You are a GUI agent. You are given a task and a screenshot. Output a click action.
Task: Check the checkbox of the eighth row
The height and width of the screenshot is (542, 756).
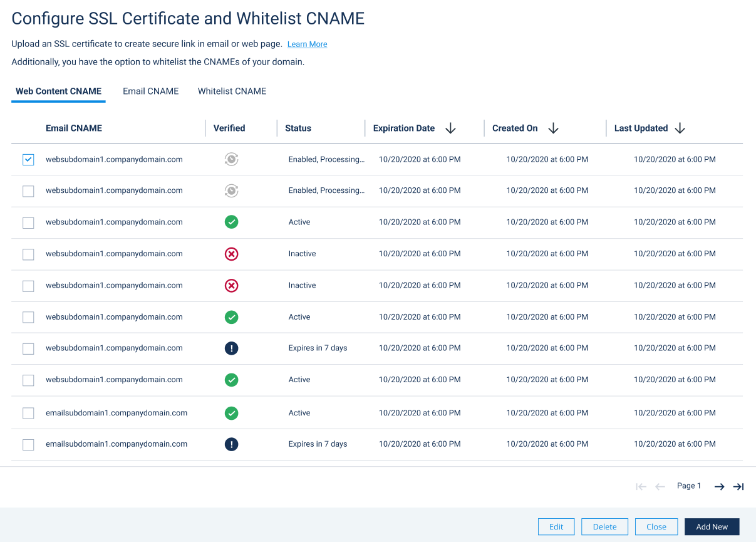tap(28, 380)
